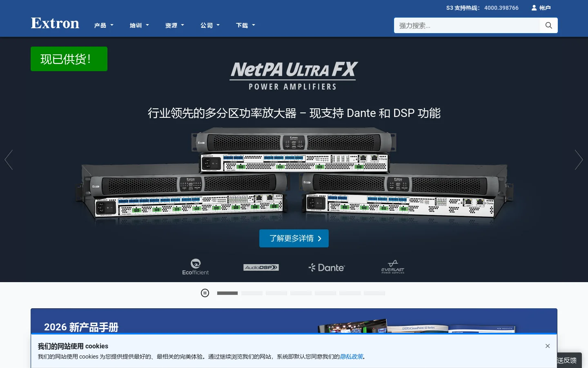This screenshot has height=368, width=588.
Task: Click the amplifier product image
Action: tap(294, 176)
